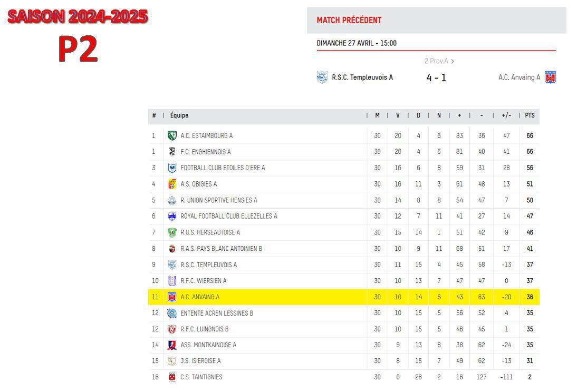This screenshot has width=587, height=392.
Task: Open Football Club Etoiles d'Ere A team link
Action: coord(223,168)
